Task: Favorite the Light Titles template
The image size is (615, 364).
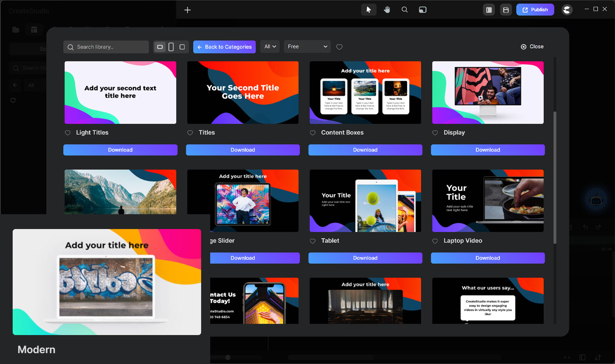Action: (68, 133)
